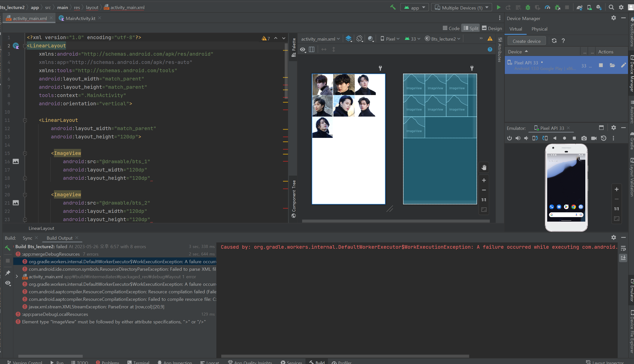Expand the app:parseDebugLocalResources entry
Viewport: 634px width, 364px height.
pyautogui.click(x=17, y=314)
